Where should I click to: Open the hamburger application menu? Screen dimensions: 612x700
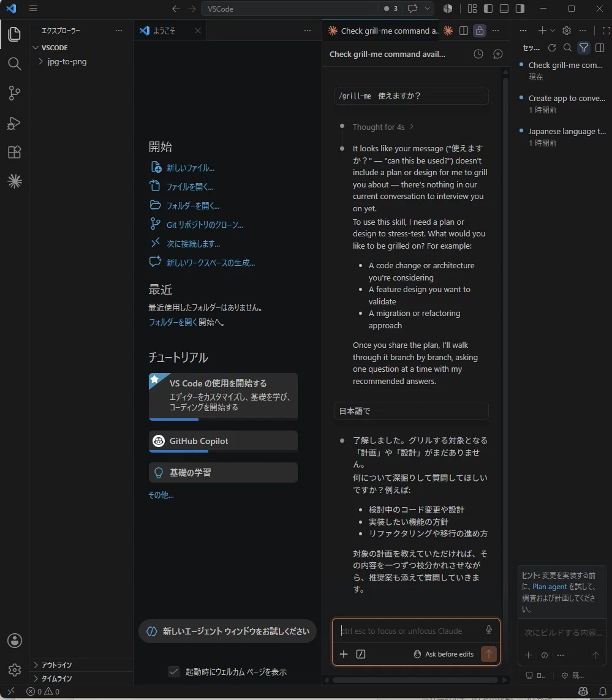pos(33,9)
